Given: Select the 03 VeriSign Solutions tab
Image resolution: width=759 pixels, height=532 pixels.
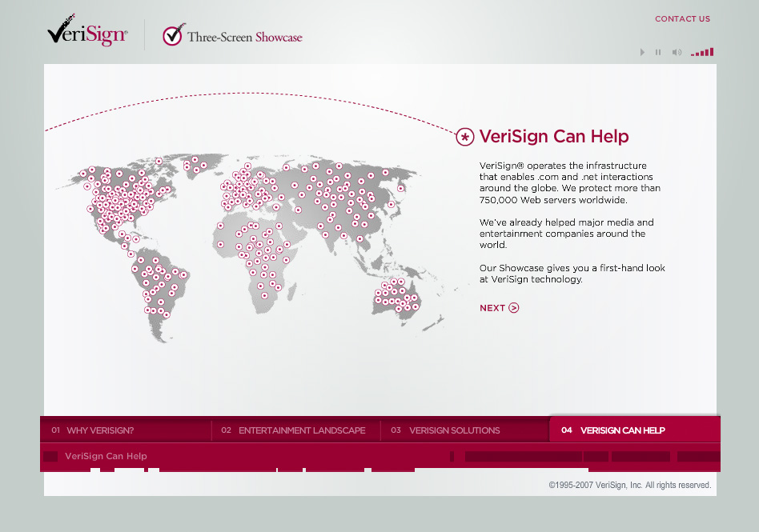Looking at the screenshot, I should click(x=465, y=430).
